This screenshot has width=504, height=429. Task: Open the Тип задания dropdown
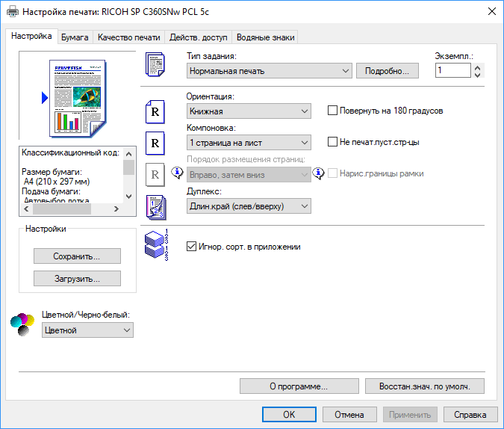pos(270,71)
